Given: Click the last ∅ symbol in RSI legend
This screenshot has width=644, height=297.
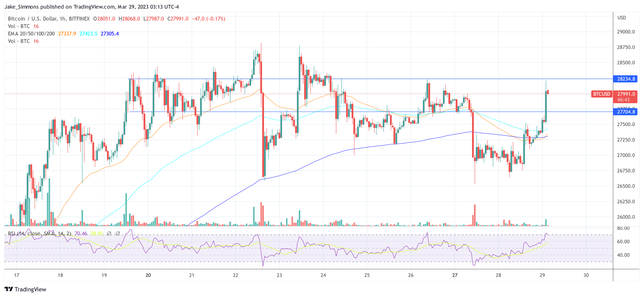Looking at the screenshot, I should coord(118,233).
